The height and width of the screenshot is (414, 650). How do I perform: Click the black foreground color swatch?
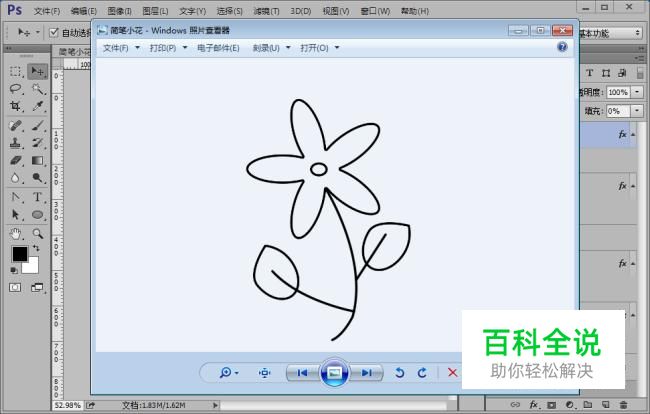20,255
